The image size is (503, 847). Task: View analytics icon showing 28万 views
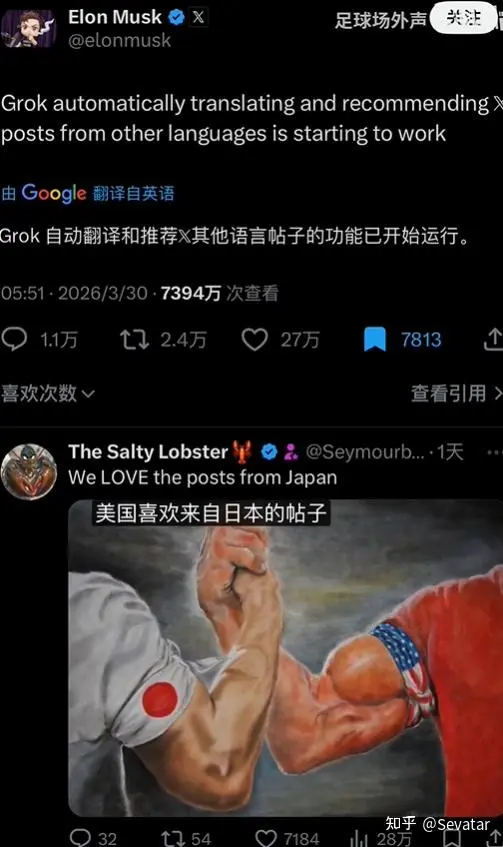[x=361, y=838]
